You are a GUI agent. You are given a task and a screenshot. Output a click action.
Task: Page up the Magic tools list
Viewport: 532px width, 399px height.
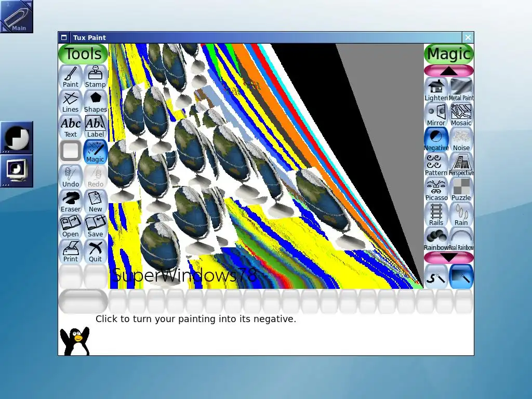pos(448,71)
